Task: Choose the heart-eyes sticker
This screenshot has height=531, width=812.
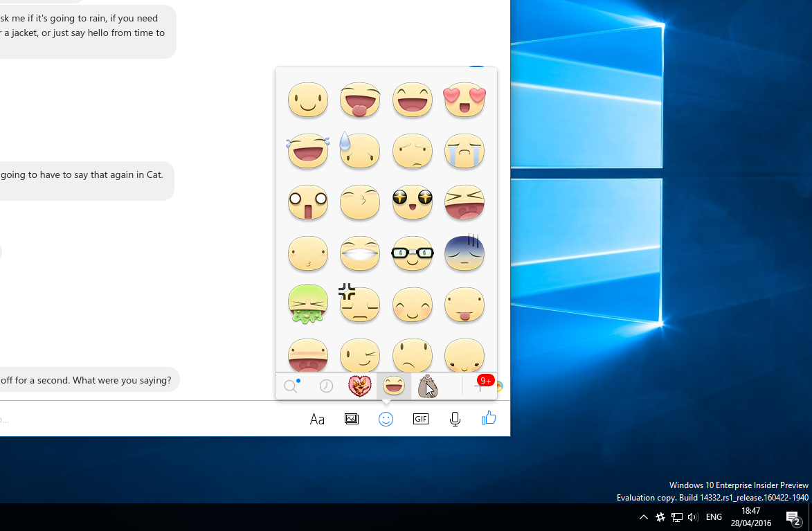Action: (464, 100)
